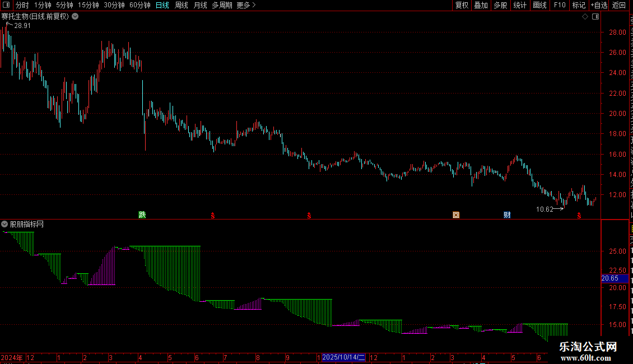Click the 多股 multi-stock button
Viewport: 633px width, 364px height.
click(500, 5)
